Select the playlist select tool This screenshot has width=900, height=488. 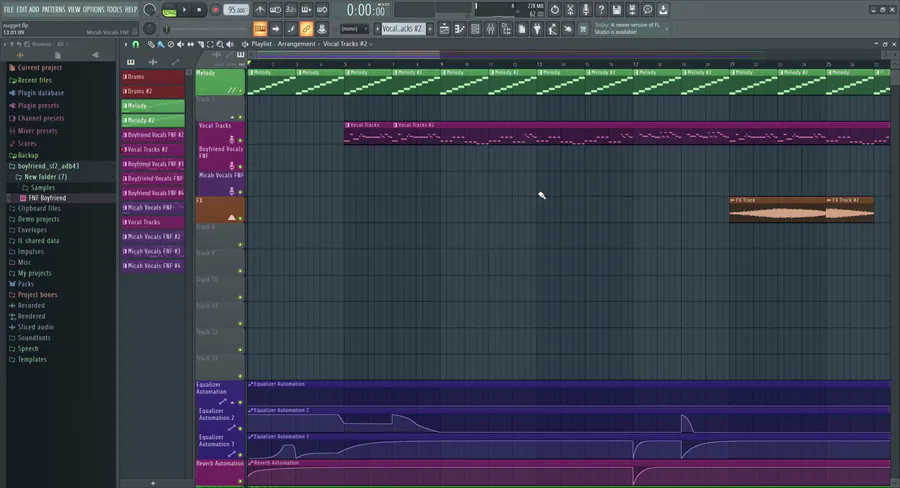(210, 44)
